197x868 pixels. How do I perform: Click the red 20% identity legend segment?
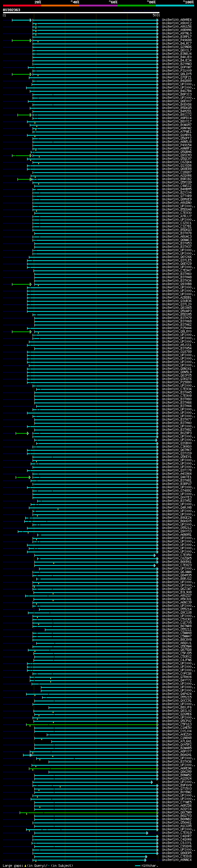tap(22, 6)
